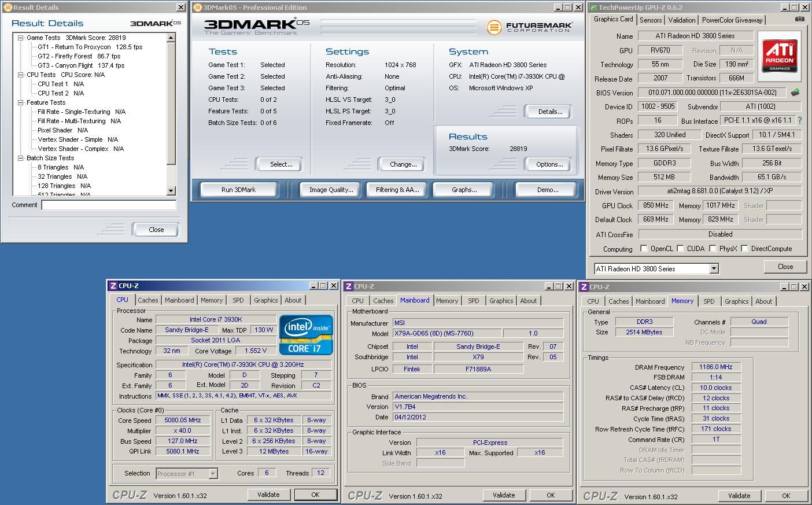Open About tab in the CPU-Z processor window
812x505 pixels.
pyautogui.click(x=293, y=300)
